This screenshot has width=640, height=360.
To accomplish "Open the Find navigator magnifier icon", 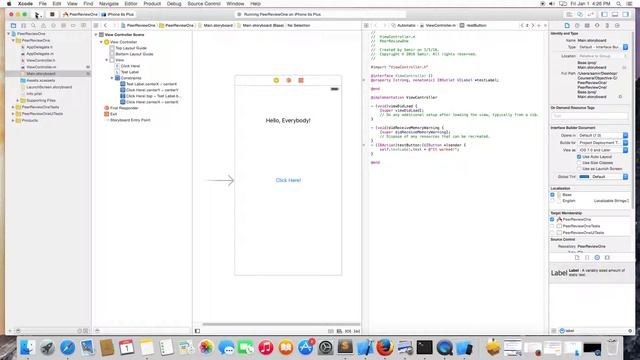I will [x=33, y=25].
